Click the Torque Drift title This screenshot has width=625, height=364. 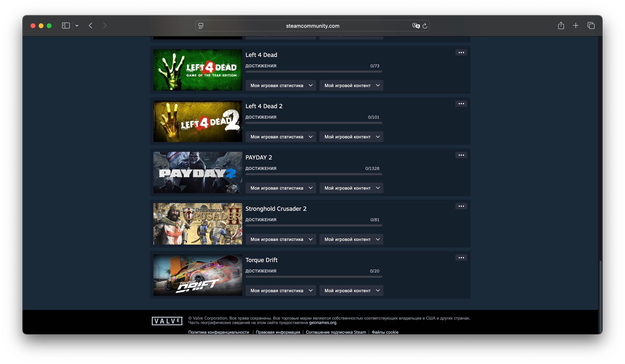(x=261, y=260)
